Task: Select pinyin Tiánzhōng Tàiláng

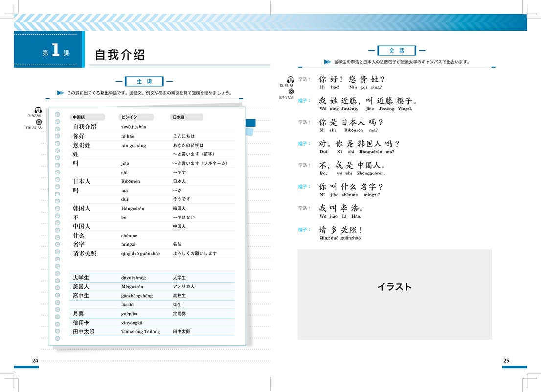Action: [140, 332]
